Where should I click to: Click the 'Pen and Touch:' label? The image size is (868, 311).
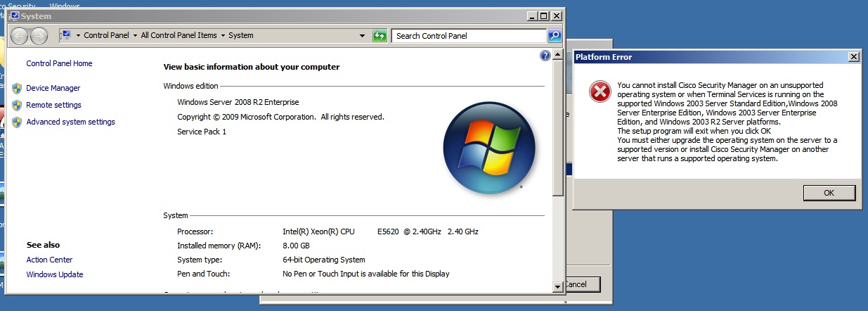[x=204, y=274]
